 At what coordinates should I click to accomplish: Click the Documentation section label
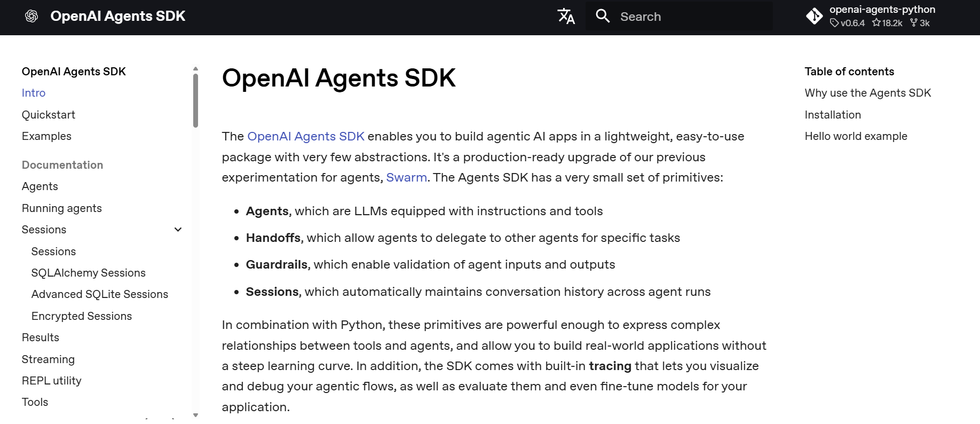click(62, 165)
